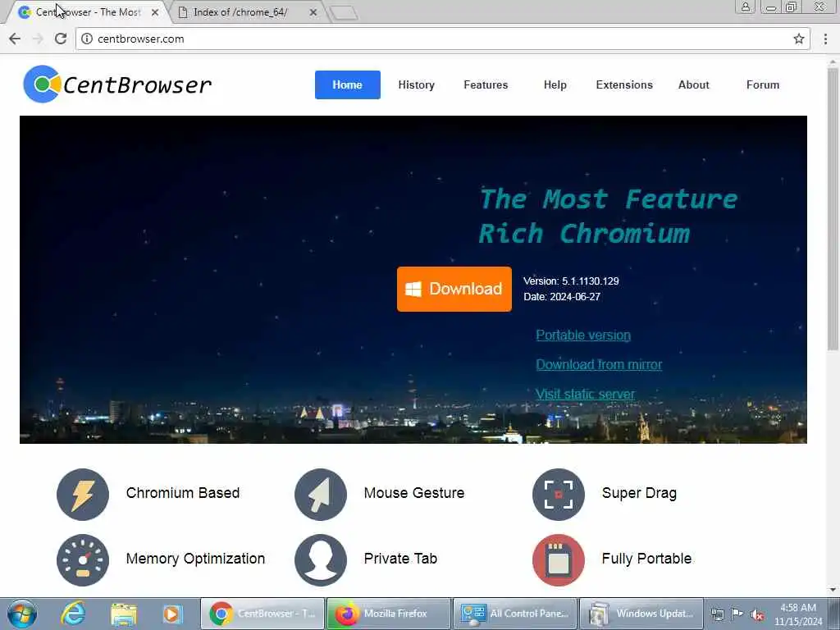Screen dimensions: 840x630
Task: Visit the Forum page
Action: (763, 84)
